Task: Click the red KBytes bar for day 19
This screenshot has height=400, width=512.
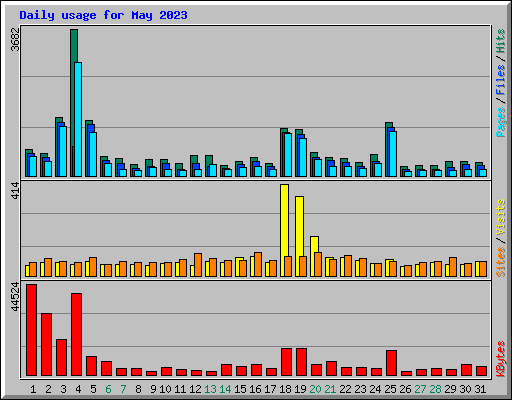Action: [302, 362]
